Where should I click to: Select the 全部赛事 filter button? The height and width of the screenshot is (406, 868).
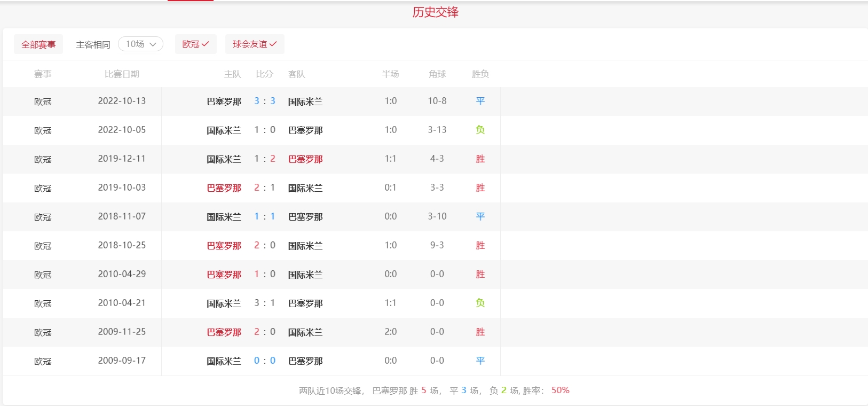(38, 44)
